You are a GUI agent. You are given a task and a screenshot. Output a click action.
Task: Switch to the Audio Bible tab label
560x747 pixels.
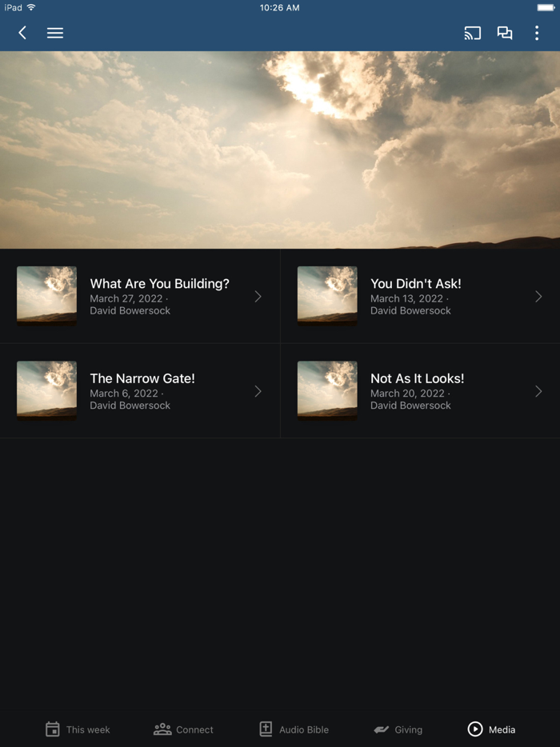(304, 729)
